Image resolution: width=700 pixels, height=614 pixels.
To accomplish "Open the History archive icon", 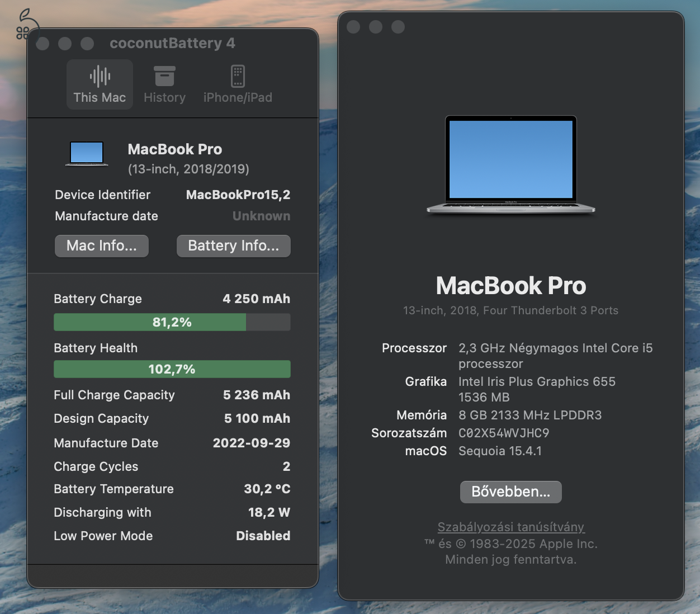I will point(164,77).
